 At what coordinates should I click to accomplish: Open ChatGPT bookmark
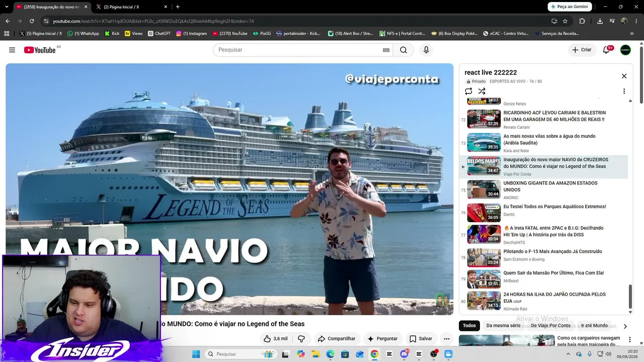pos(159,34)
